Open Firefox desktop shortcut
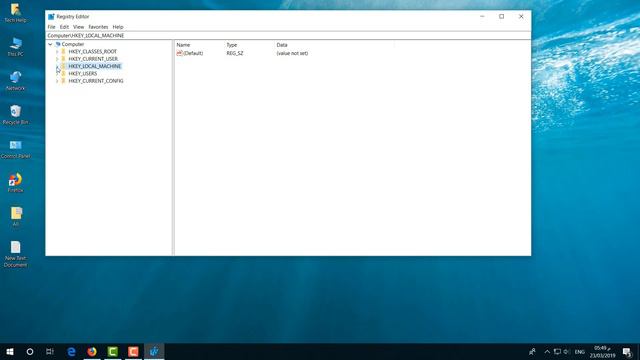This screenshot has height=360, width=640. tap(16, 182)
